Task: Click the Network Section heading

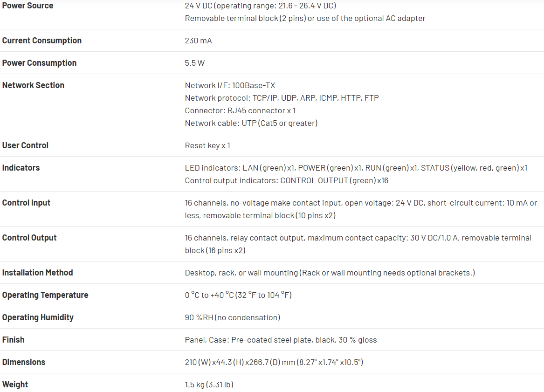Action: pos(33,85)
